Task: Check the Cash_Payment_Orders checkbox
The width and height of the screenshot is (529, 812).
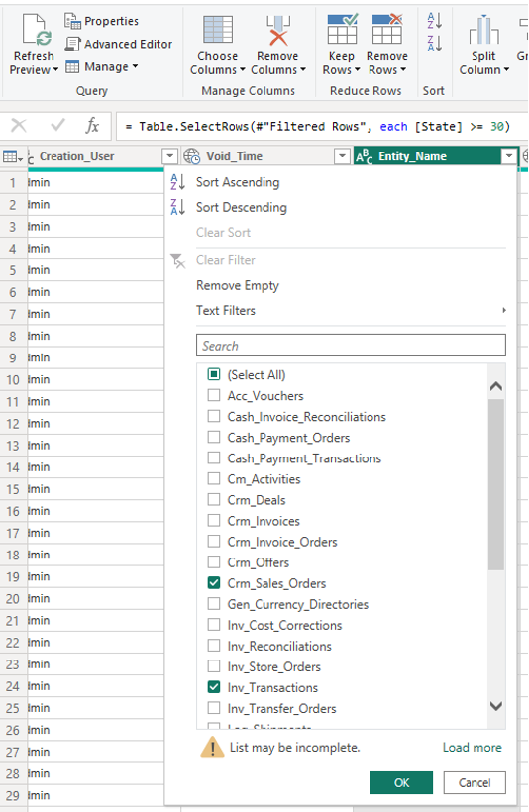Action: pos(213,437)
